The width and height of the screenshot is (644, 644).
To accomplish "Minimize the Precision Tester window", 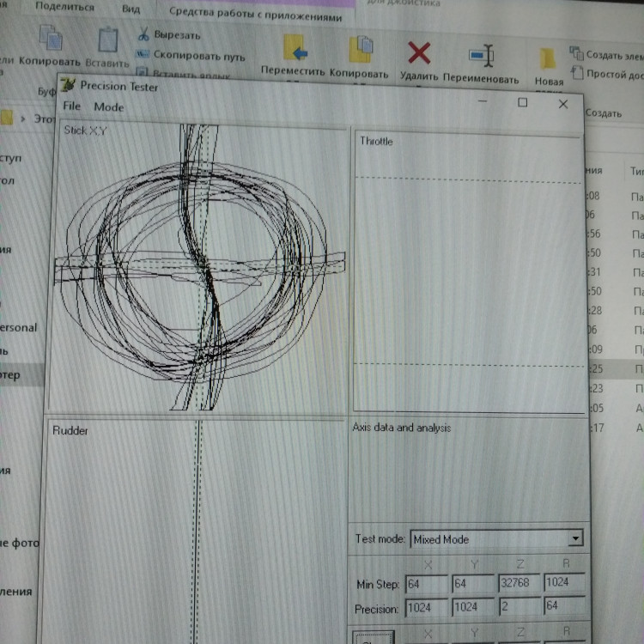I will pyautogui.click(x=483, y=101).
